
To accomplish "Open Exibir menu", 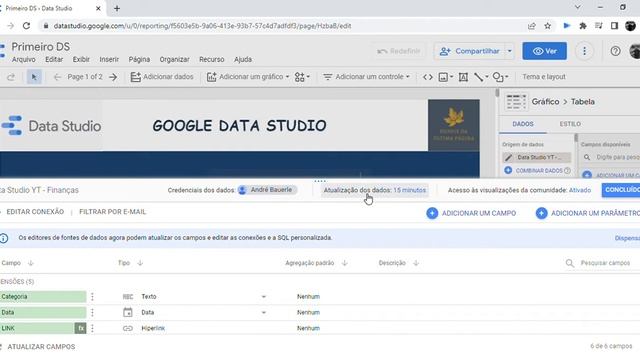I will pos(81,60).
